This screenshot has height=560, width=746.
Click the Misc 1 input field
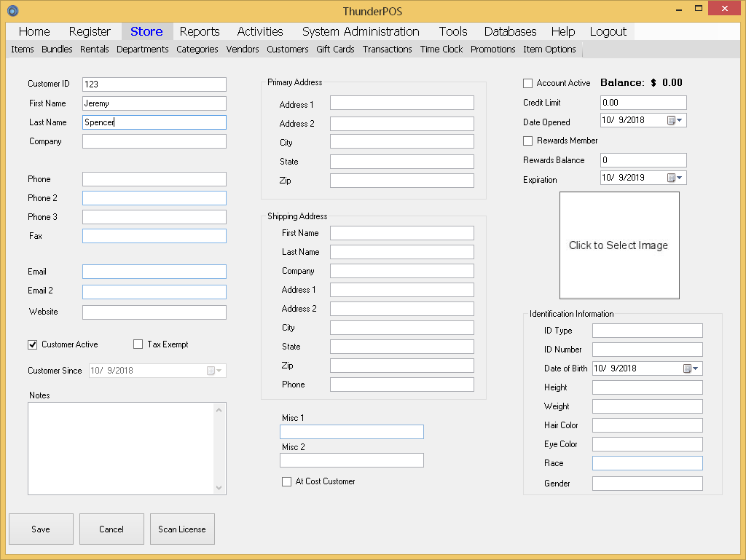[x=352, y=432]
